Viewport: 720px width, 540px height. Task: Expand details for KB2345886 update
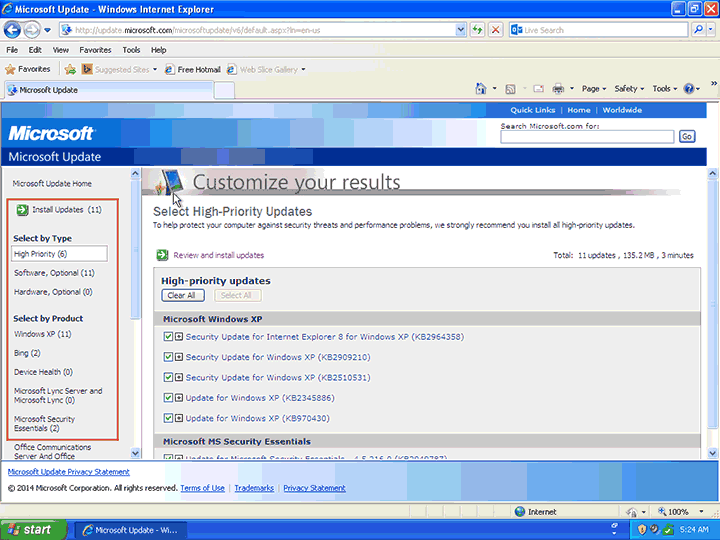[x=179, y=398]
